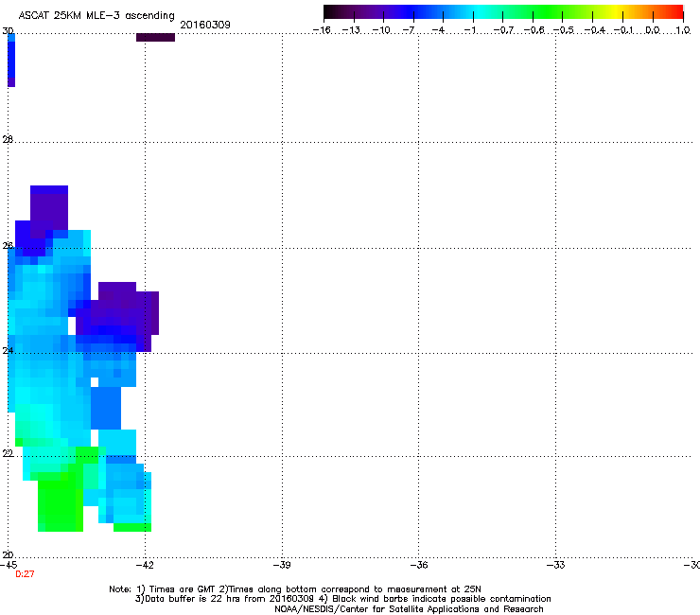Click the longitude label -39
Image resolution: width=700 pixels, height=615 pixels.
click(x=282, y=565)
